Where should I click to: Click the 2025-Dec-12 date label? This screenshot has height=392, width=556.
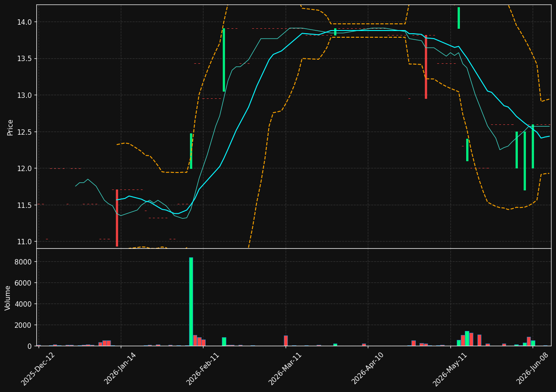coord(38,369)
